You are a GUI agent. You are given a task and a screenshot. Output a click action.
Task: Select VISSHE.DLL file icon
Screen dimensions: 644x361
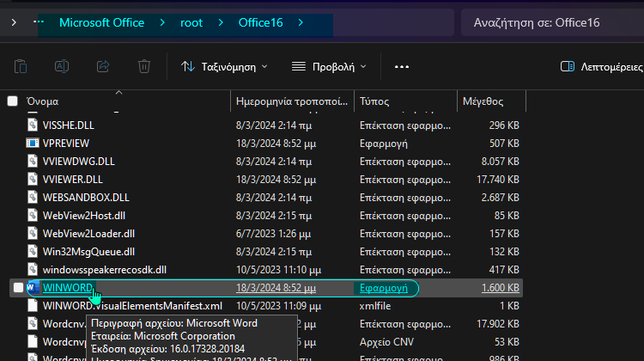33,125
